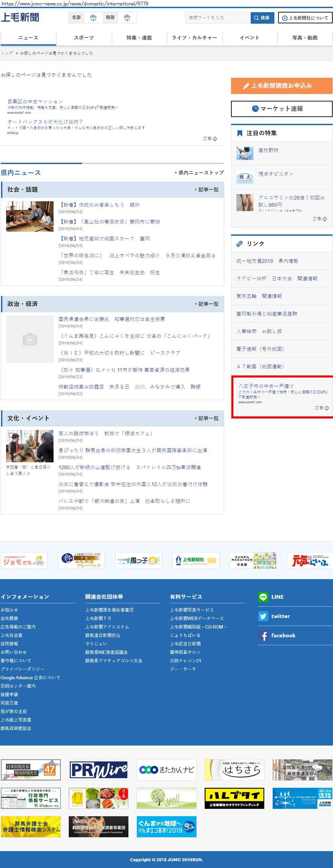Click the southern area rain weather icon
333x868 pixels.
[127, 18]
